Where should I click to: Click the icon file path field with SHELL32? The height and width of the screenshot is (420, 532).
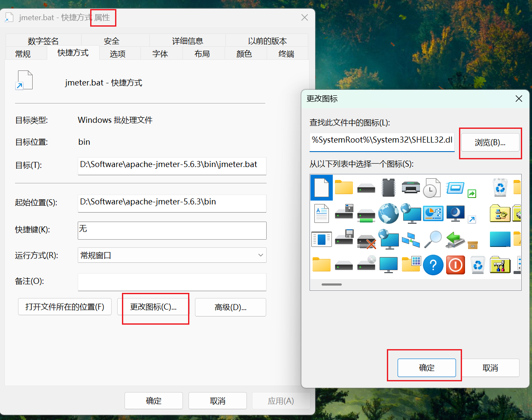382,142
